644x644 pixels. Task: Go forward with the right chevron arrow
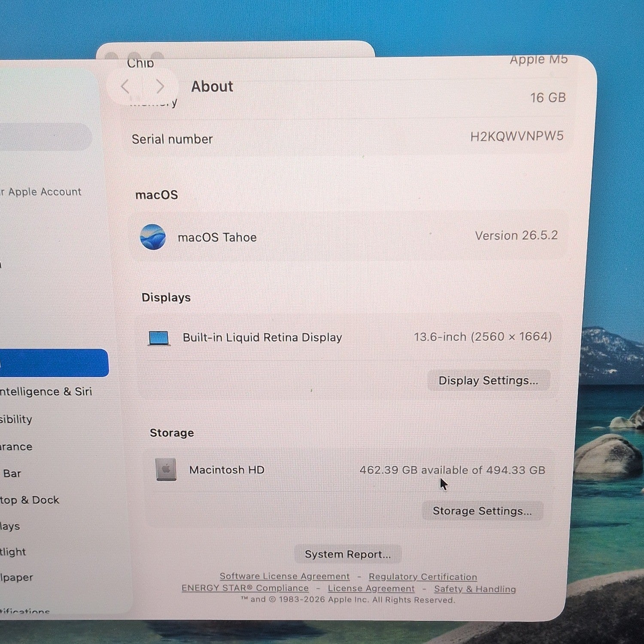click(160, 86)
